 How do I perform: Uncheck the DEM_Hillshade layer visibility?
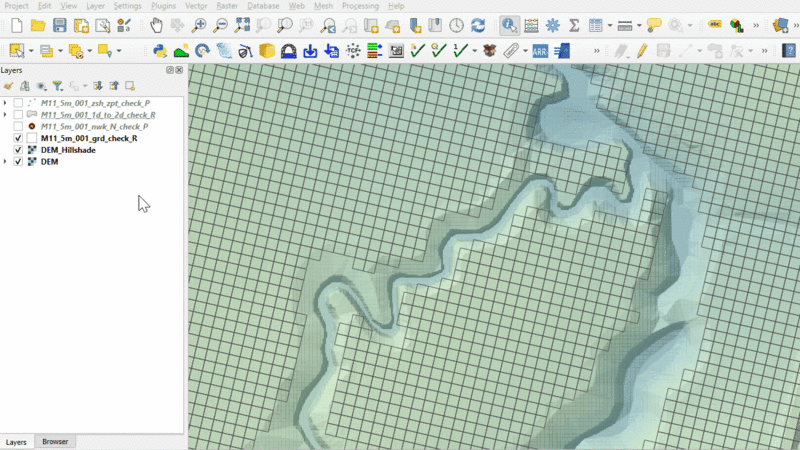(x=18, y=150)
